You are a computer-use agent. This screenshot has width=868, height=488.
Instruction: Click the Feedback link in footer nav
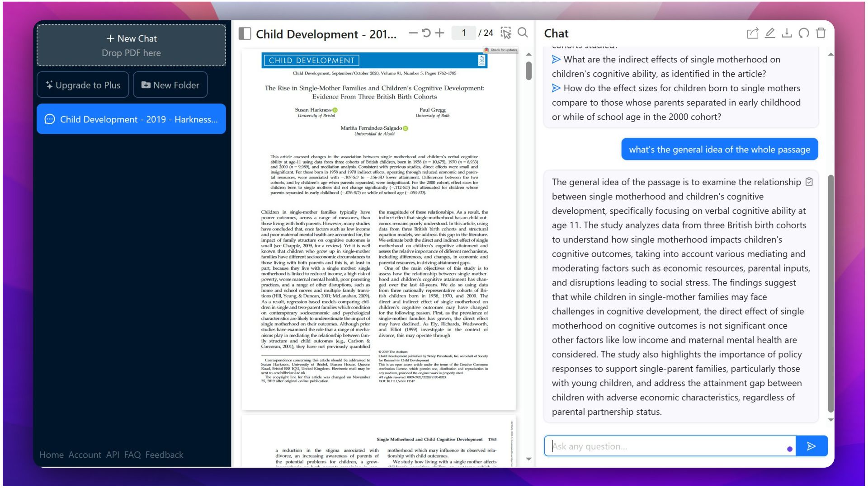pos(165,454)
